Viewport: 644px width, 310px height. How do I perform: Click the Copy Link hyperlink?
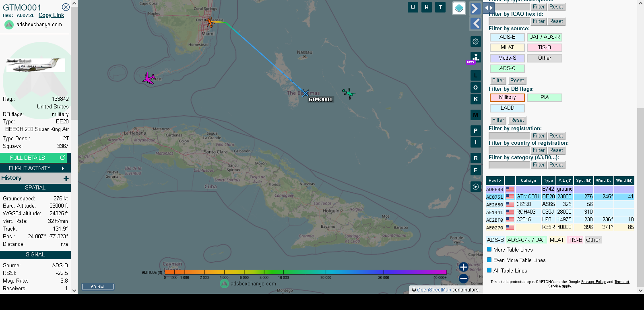[x=51, y=15]
